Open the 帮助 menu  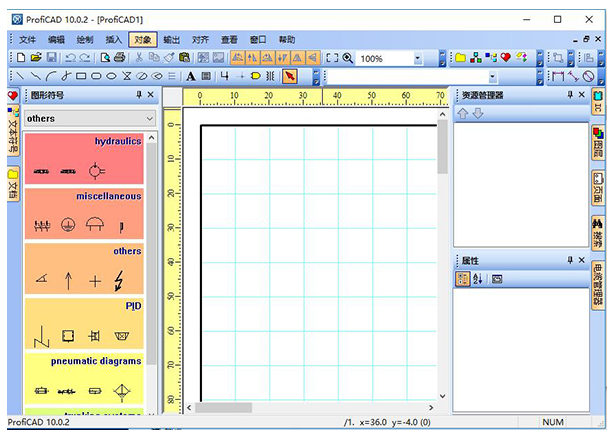pos(287,39)
